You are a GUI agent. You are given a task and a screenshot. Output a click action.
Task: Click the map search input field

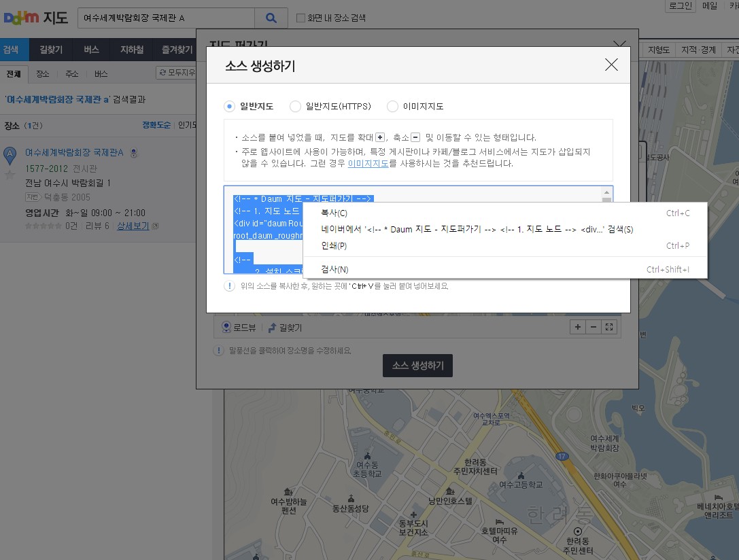click(166, 18)
